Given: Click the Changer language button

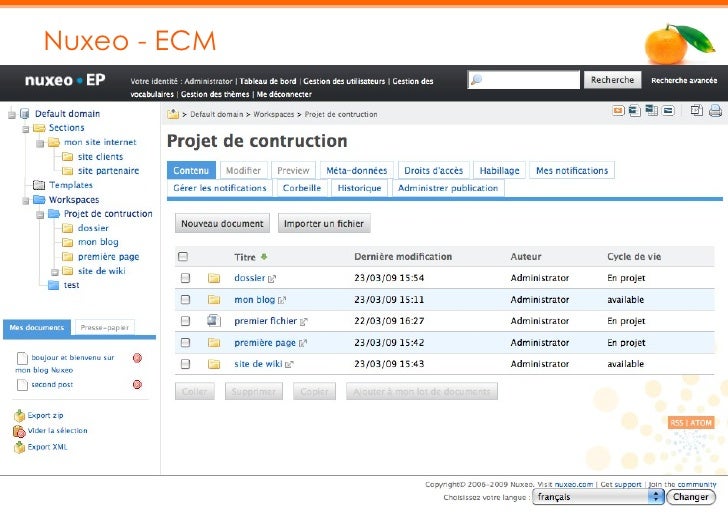Looking at the screenshot, I should pyautogui.click(x=690, y=497).
